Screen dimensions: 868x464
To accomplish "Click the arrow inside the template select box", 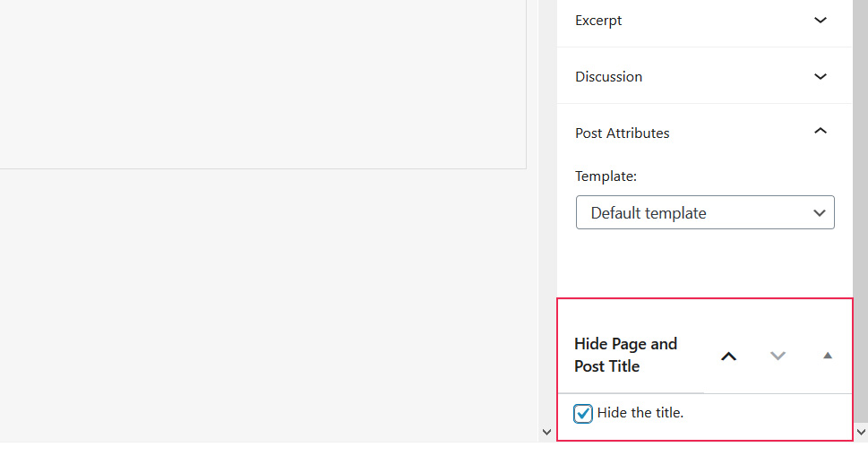I will [819, 213].
